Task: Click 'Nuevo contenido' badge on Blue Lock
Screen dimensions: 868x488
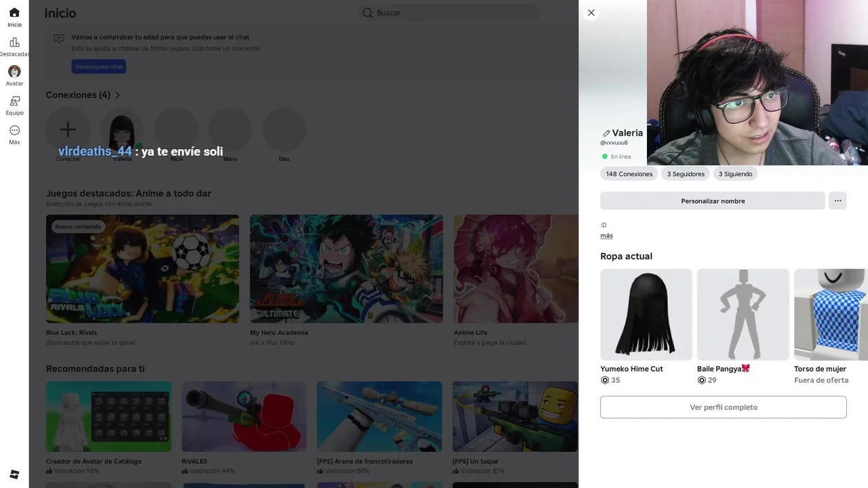Action: pyautogui.click(x=78, y=227)
